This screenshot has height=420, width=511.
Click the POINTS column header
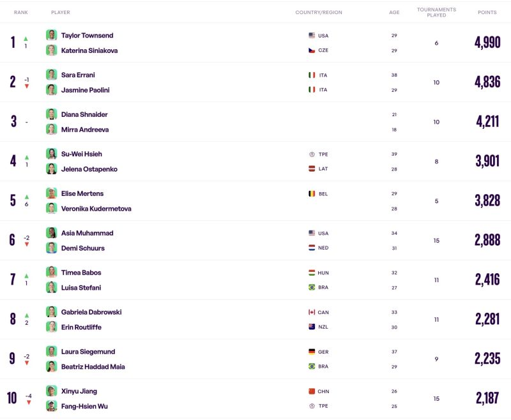(487, 12)
